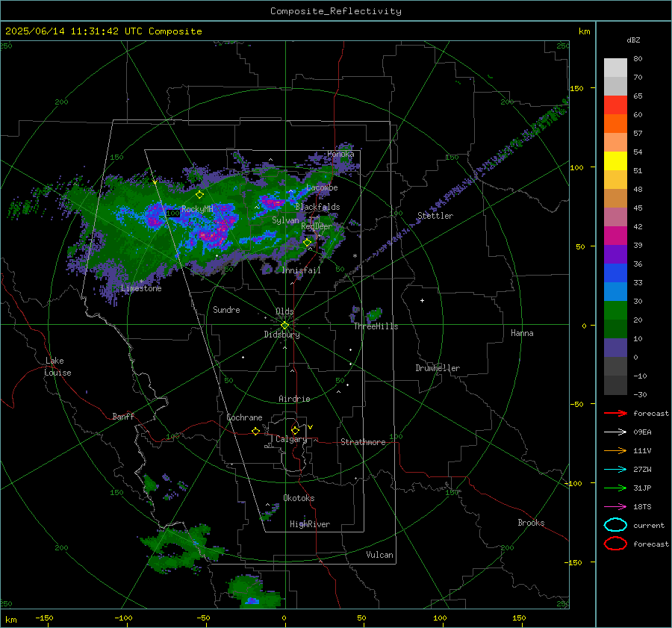The height and width of the screenshot is (628, 672).
Task: Click the Vulcan town label
Action: click(379, 555)
